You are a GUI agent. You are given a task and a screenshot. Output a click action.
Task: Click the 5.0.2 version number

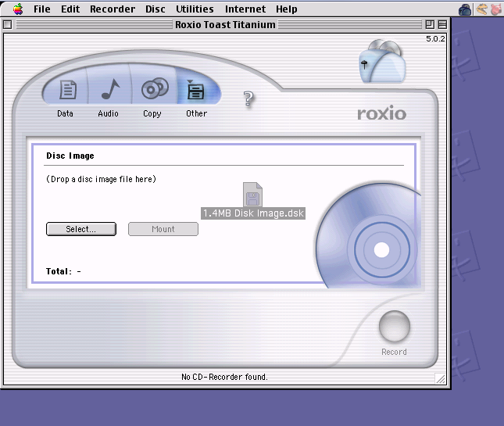435,39
